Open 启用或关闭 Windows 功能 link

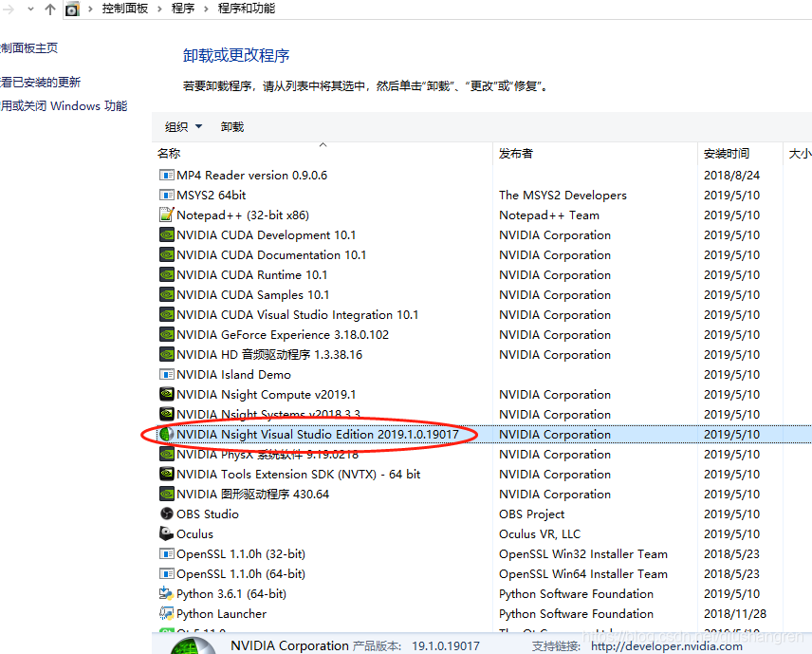64,106
